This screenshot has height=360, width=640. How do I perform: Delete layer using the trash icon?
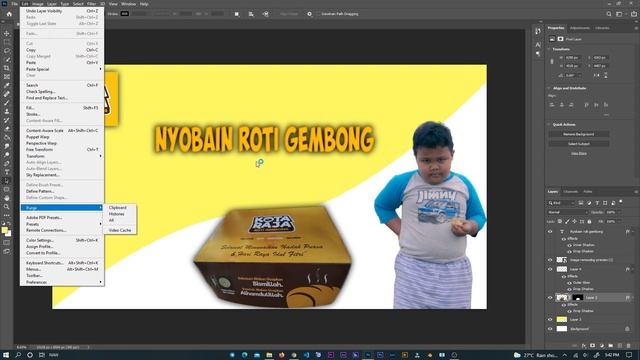(629, 346)
